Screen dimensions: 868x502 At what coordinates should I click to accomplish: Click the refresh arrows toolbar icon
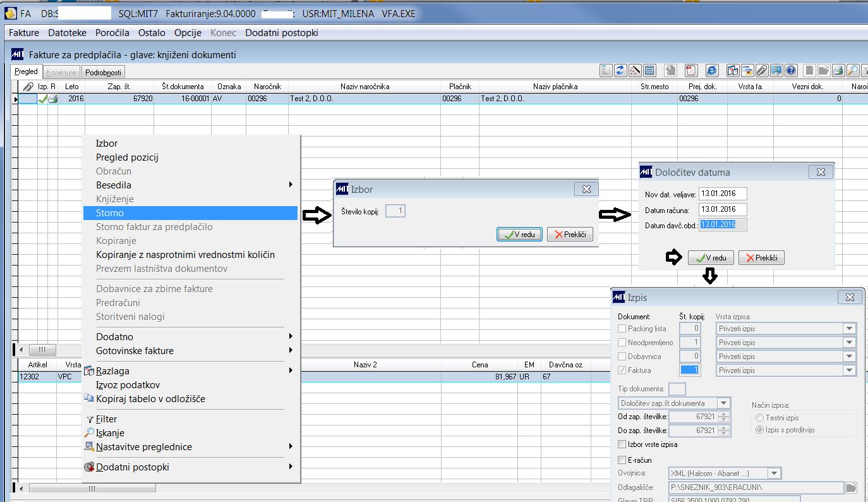(x=620, y=70)
